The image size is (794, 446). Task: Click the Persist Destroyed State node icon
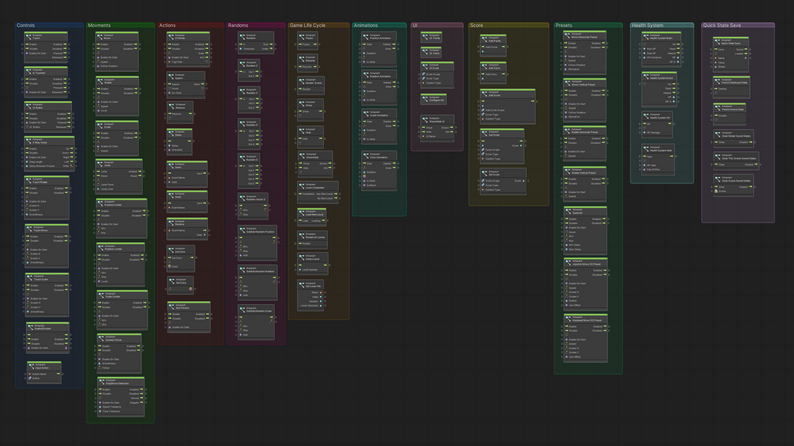718,81
